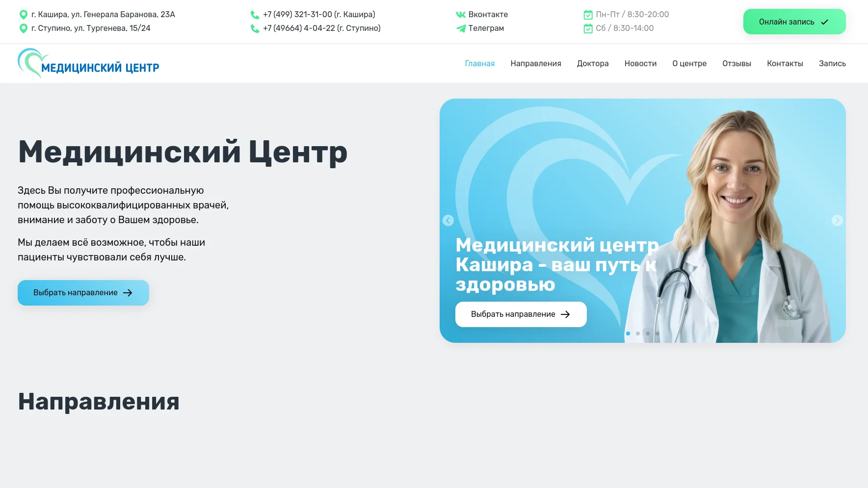
Task: Click the paragraph starting with Мы делаем всё возможное
Action: (111, 250)
